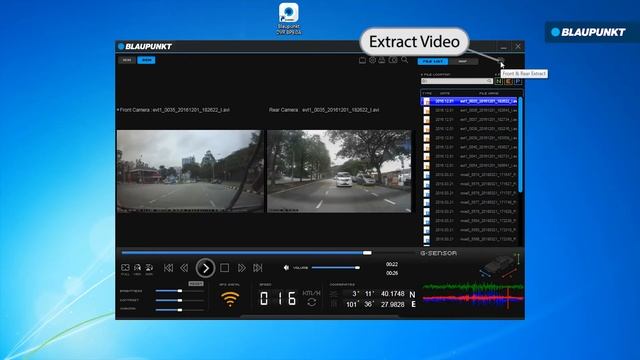Click the Contrast slider
This screenshot has height=360, width=640.
(180, 300)
